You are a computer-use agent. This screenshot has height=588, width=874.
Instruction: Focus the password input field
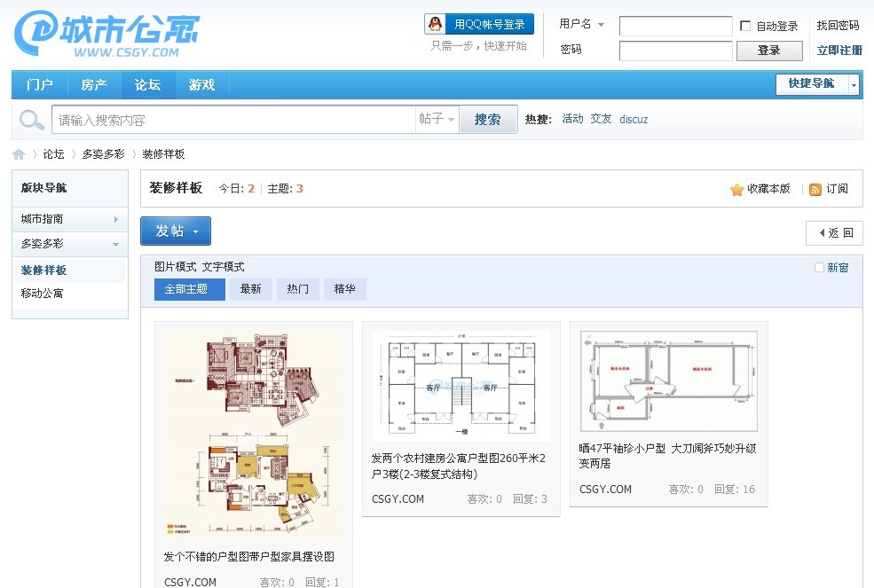click(x=675, y=51)
